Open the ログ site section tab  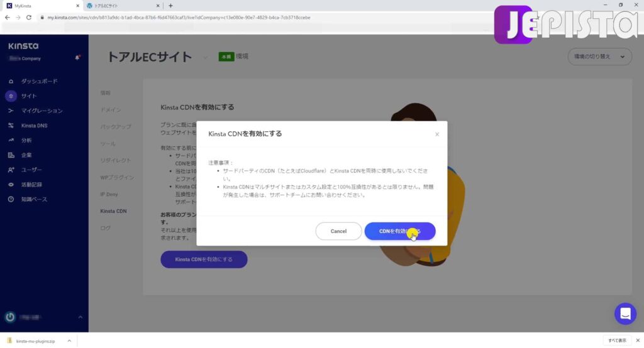[x=106, y=228]
